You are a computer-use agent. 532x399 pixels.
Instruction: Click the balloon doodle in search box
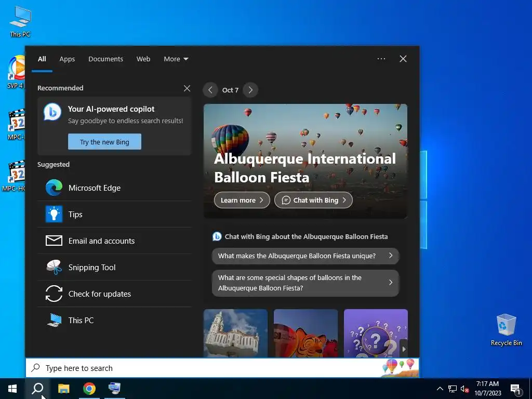point(400,368)
